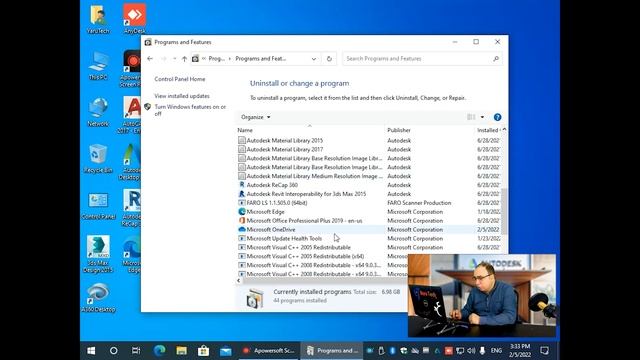640x360 pixels.
Task: Open Task View in the taskbar
Action: click(136, 351)
